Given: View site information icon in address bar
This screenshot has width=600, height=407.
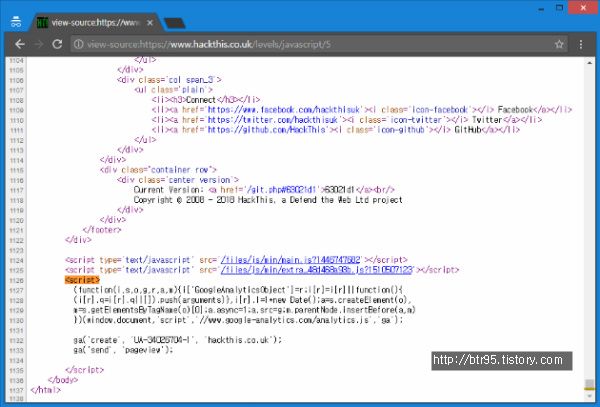Looking at the screenshot, I should coord(78,44).
